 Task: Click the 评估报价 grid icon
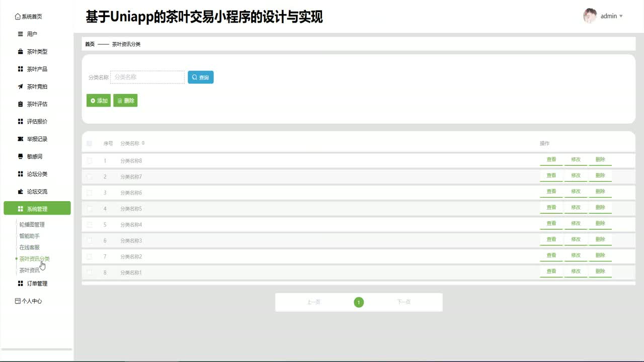(x=21, y=121)
